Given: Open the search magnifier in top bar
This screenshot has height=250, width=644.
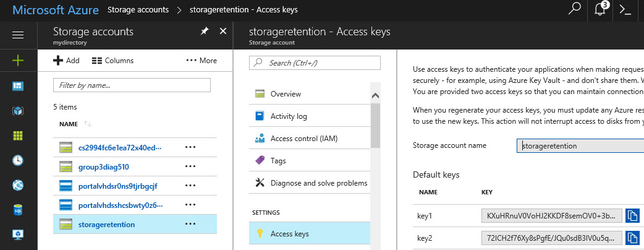Looking at the screenshot, I should point(575,10).
